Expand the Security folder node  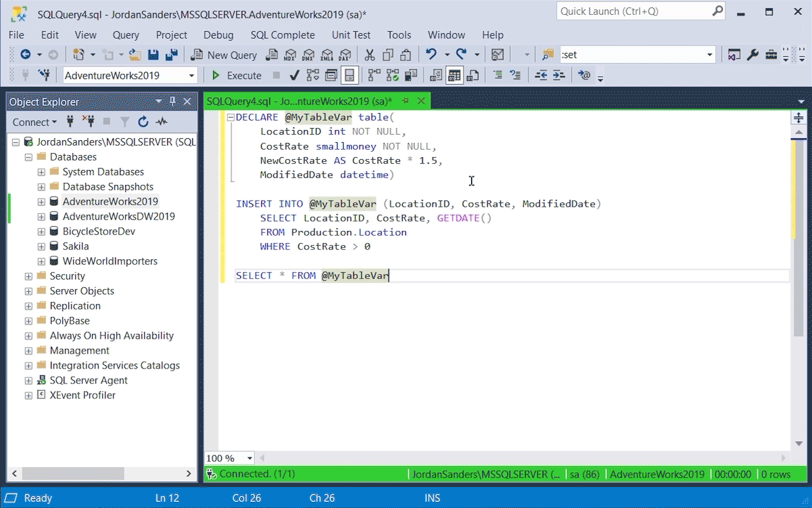click(28, 276)
